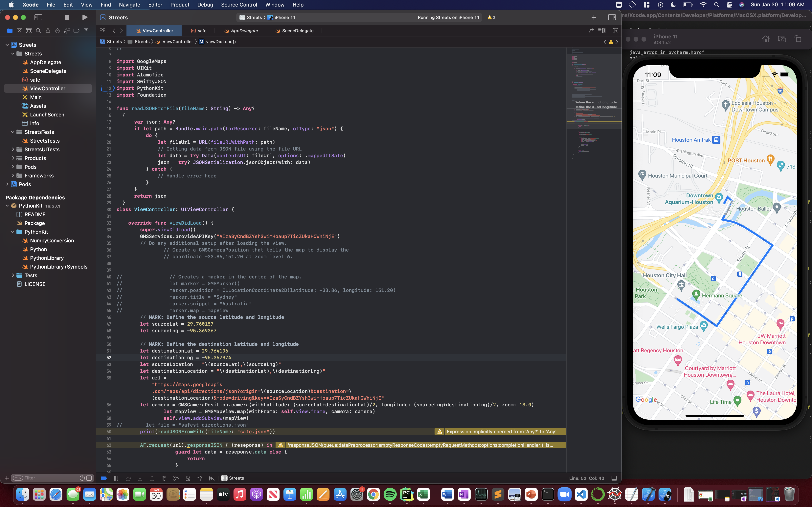
Task: Take simulator screenshot with camera icon
Action: coord(782,39)
